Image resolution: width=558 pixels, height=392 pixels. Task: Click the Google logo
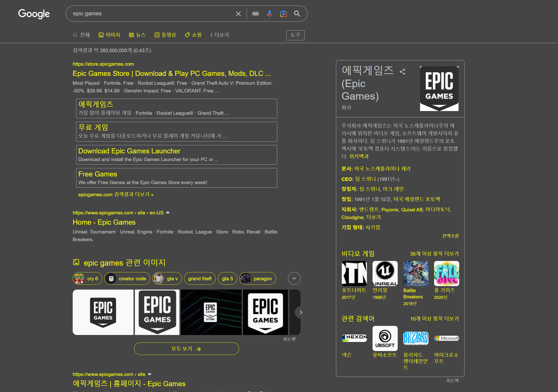pyautogui.click(x=34, y=14)
